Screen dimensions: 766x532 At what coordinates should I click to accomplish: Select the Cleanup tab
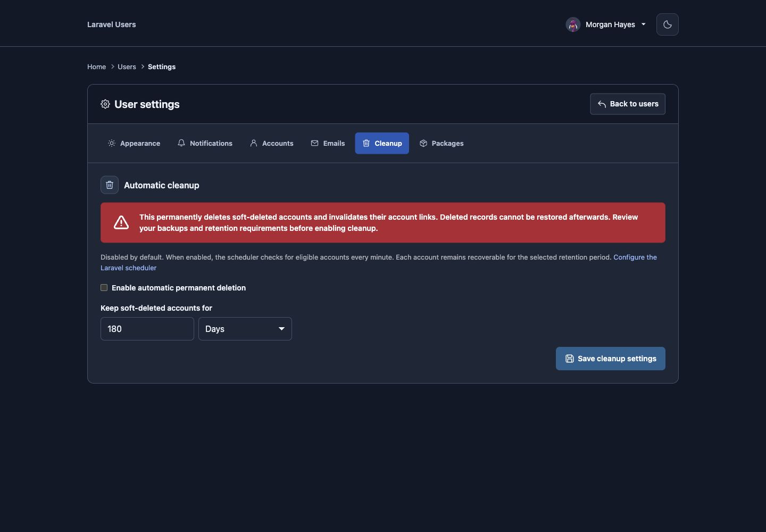(382, 143)
